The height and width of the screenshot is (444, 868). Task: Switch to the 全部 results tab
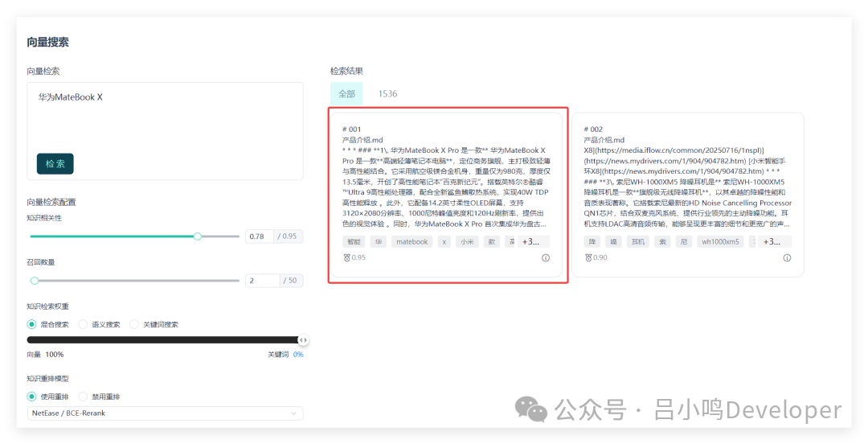coord(346,93)
